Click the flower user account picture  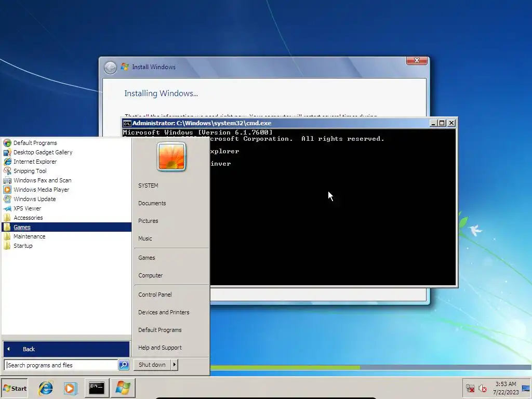tap(171, 156)
